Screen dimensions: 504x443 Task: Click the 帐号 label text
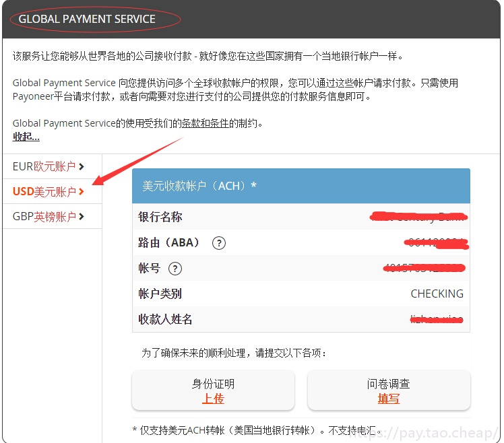pos(149,268)
